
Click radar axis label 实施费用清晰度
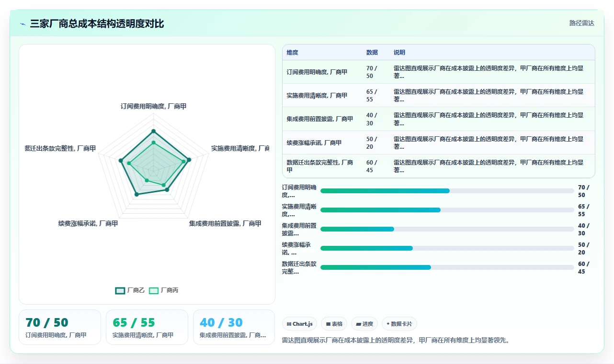[240, 149]
